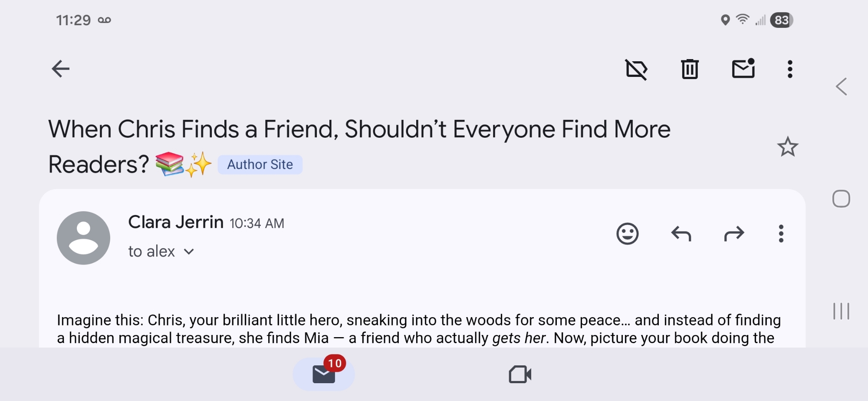Forward this message

[x=734, y=234]
